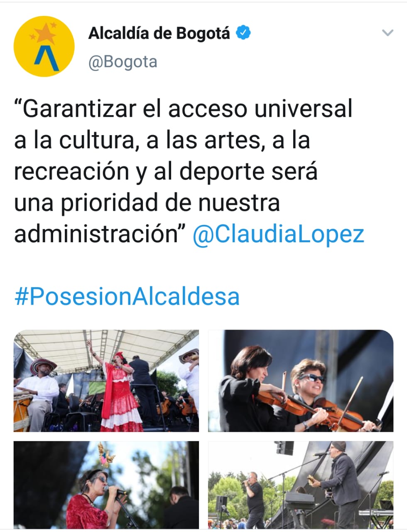Expand the tweet options chevron
The width and height of the screenshot is (407, 532).
387,33
